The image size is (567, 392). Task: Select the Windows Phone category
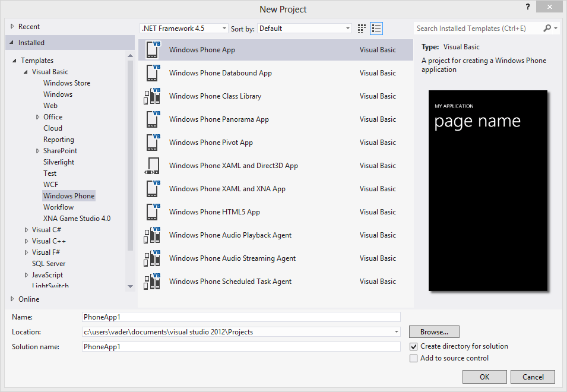69,196
